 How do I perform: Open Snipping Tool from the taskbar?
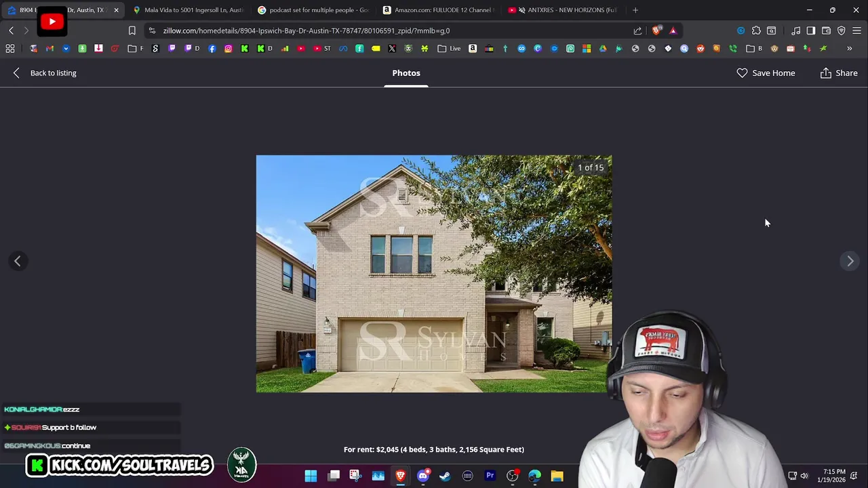pyautogui.click(x=355, y=476)
